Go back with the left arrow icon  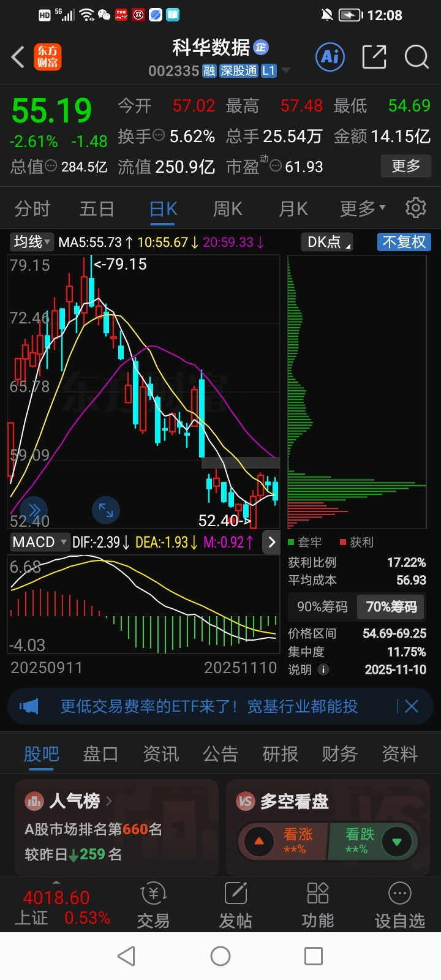click(x=18, y=57)
